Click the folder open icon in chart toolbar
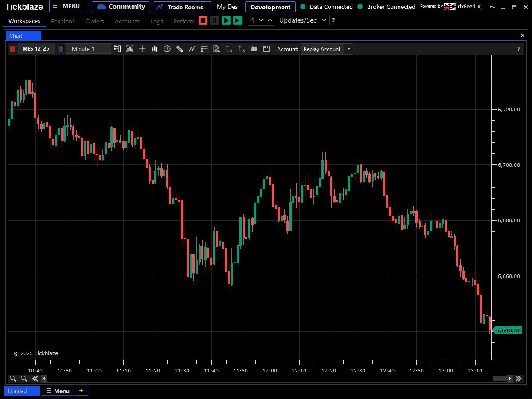This screenshot has width=532, height=399. coord(254,49)
